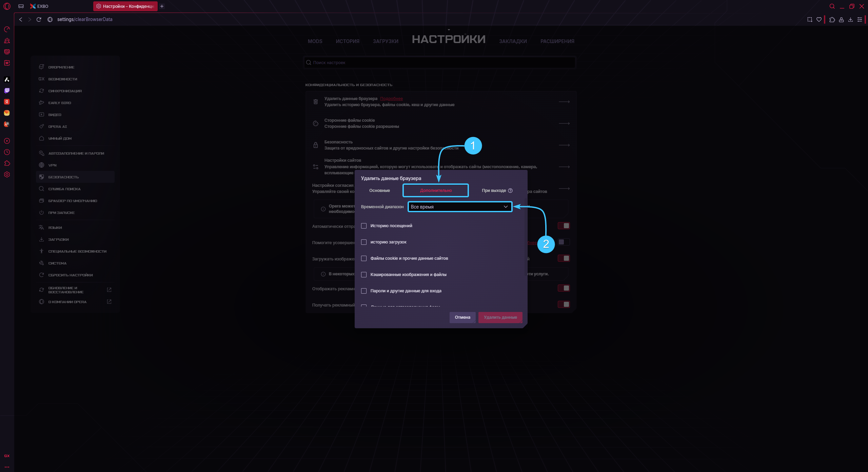Reload the settings page
The height and width of the screenshot is (472, 868).
point(39,19)
